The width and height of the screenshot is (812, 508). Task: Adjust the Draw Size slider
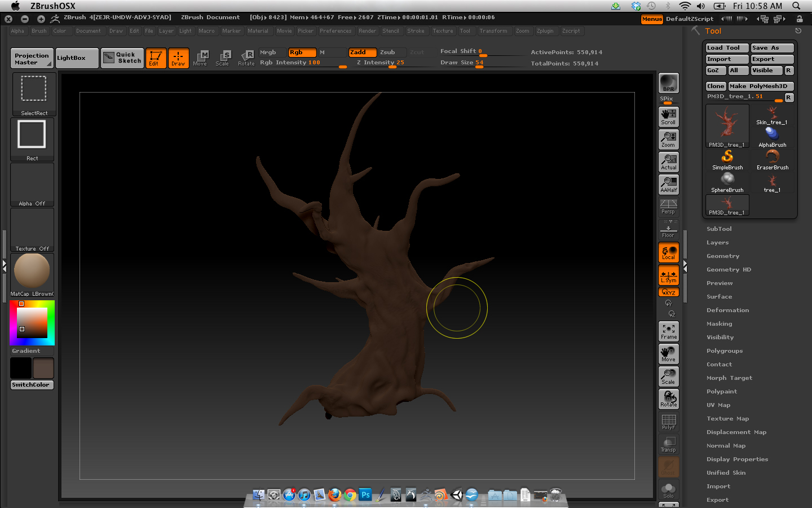(x=480, y=62)
